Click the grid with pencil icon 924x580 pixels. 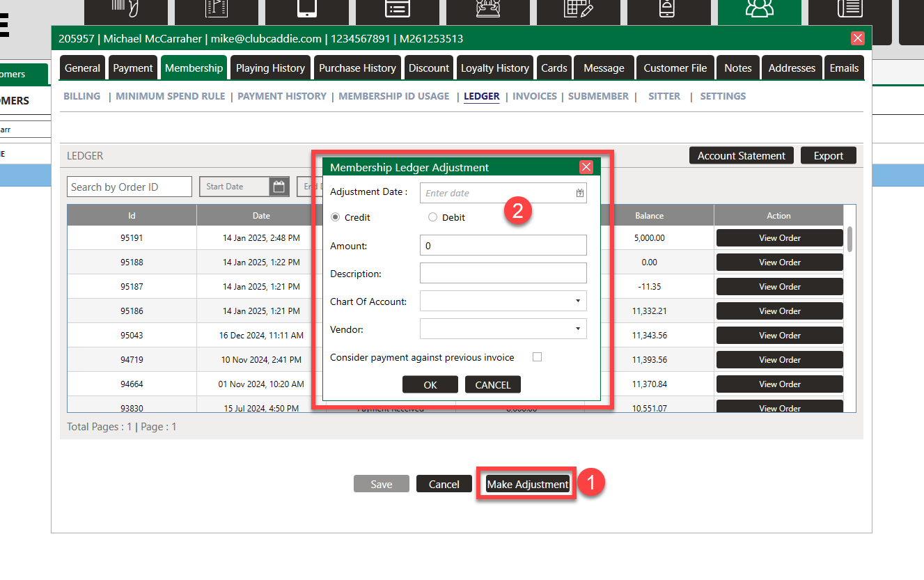[578, 10]
